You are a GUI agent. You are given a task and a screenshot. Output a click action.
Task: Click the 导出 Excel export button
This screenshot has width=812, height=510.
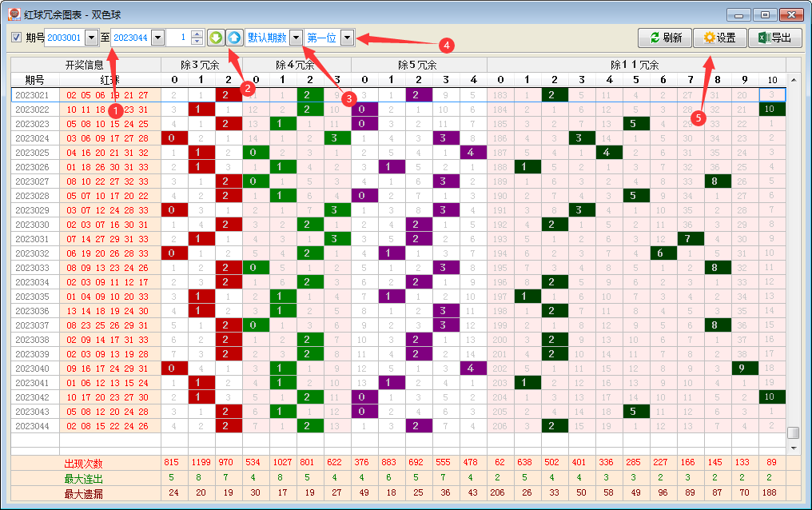(775, 38)
